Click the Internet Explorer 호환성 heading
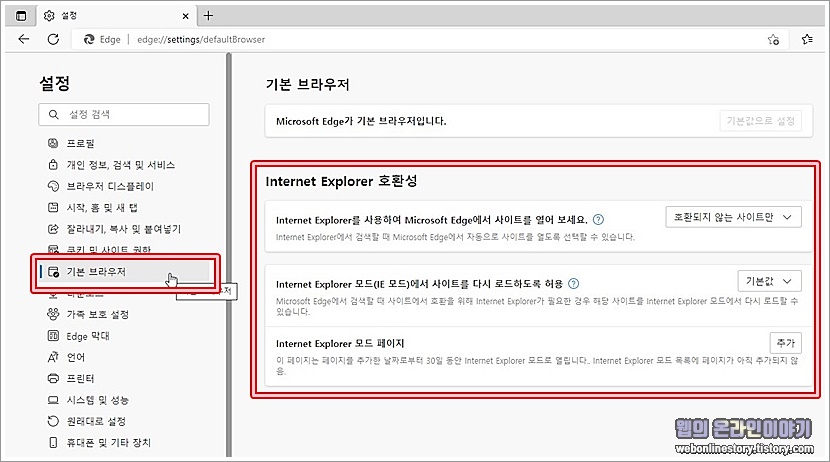830x462 pixels. pos(341,181)
